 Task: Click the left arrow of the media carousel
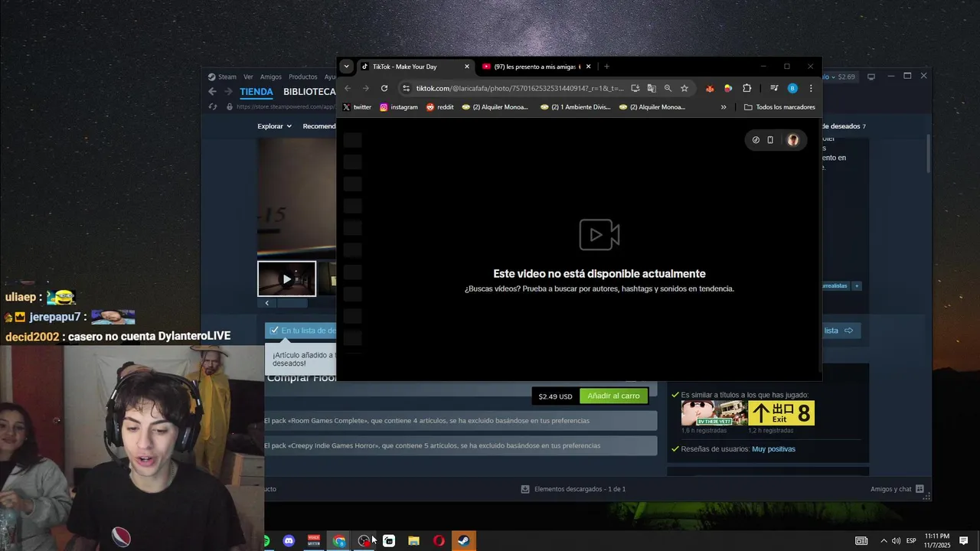[266, 303]
